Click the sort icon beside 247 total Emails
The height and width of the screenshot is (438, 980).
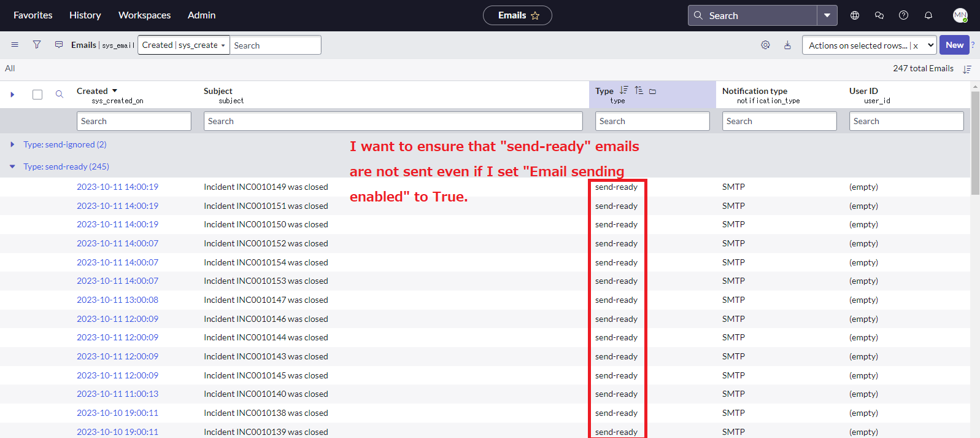[x=967, y=69]
